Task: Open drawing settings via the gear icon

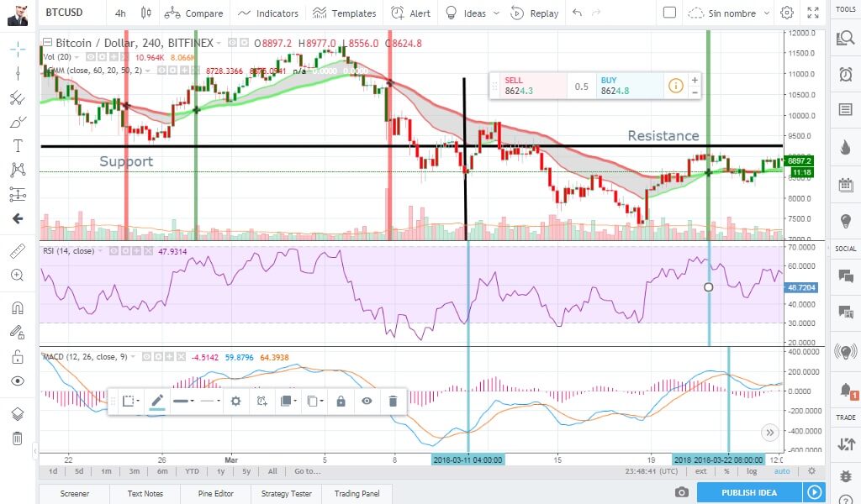Action: pos(236,402)
